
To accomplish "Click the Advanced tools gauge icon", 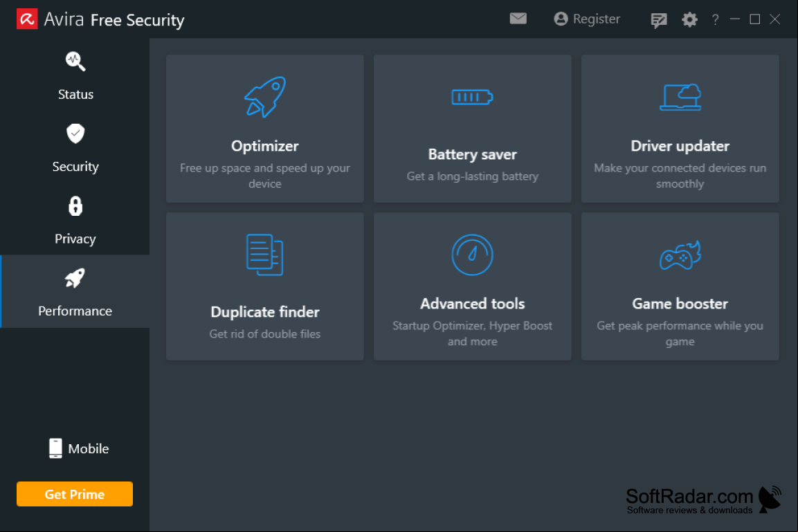I will [x=472, y=255].
